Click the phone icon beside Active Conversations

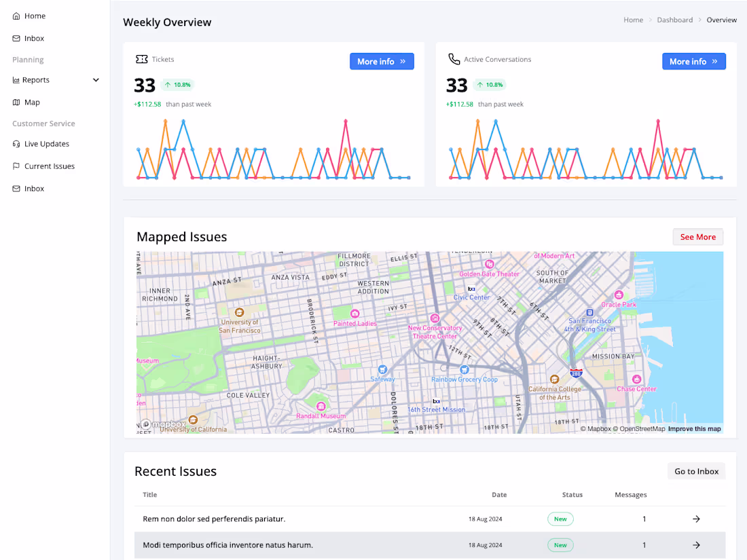coord(454,60)
